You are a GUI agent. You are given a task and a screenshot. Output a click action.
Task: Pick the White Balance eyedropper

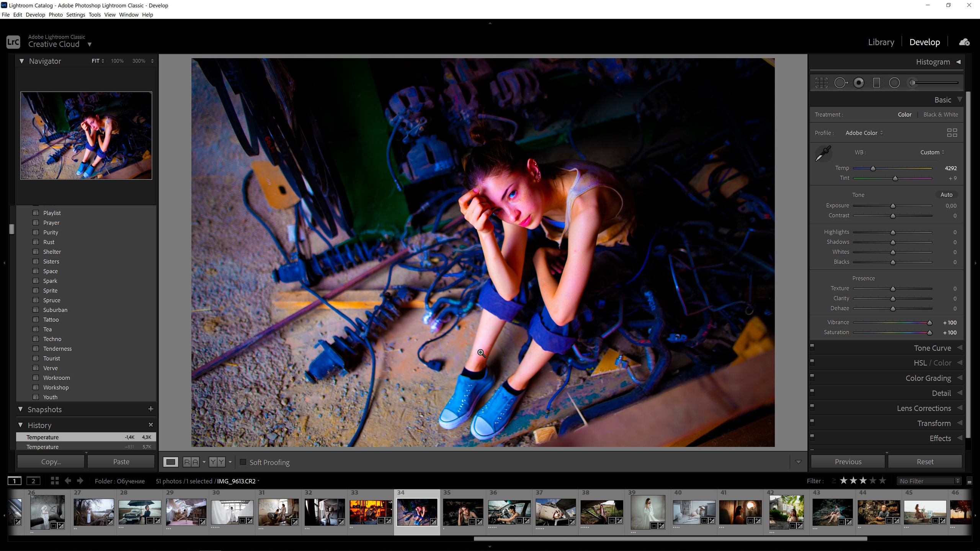[x=823, y=153]
